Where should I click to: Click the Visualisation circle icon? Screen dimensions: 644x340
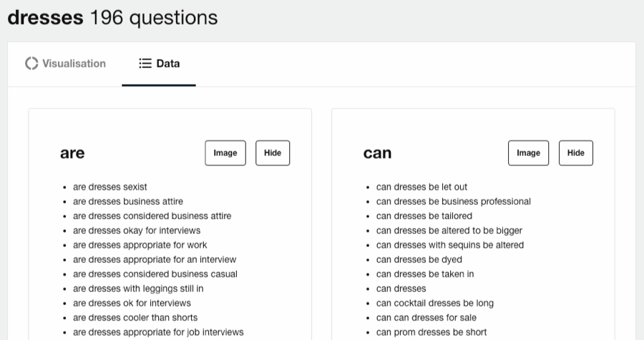(31, 64)
